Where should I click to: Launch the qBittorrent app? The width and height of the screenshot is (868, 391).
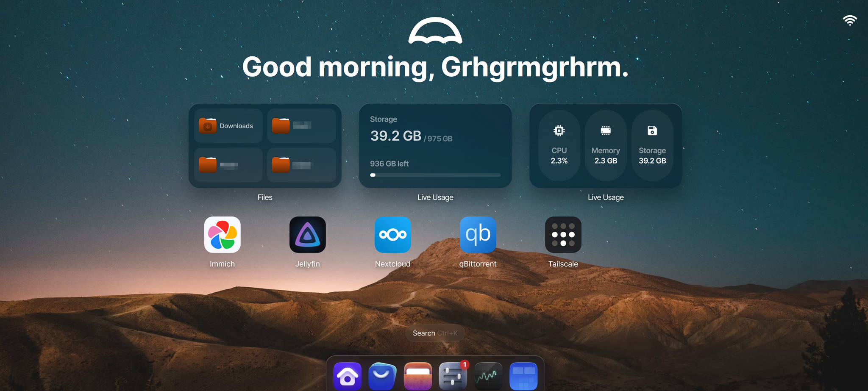(478, 235)
